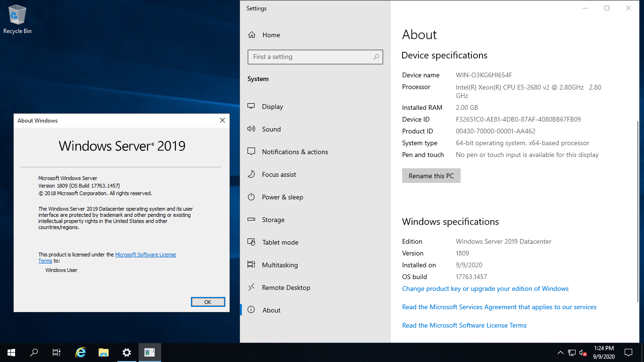Screen dimensions: 644x362
Task: Go to the Storage settings section
Action: click(x=273, y=220)
